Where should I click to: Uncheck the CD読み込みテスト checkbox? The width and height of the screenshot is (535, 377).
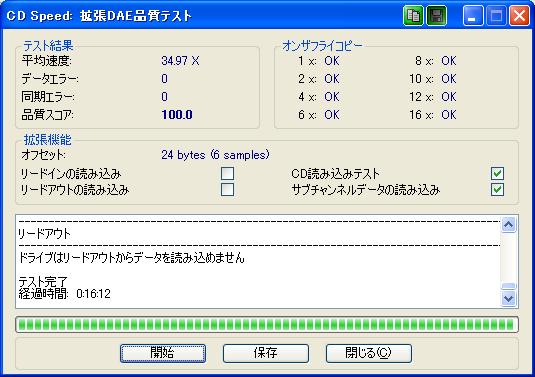pyautogui.click(x=497, y=173)
